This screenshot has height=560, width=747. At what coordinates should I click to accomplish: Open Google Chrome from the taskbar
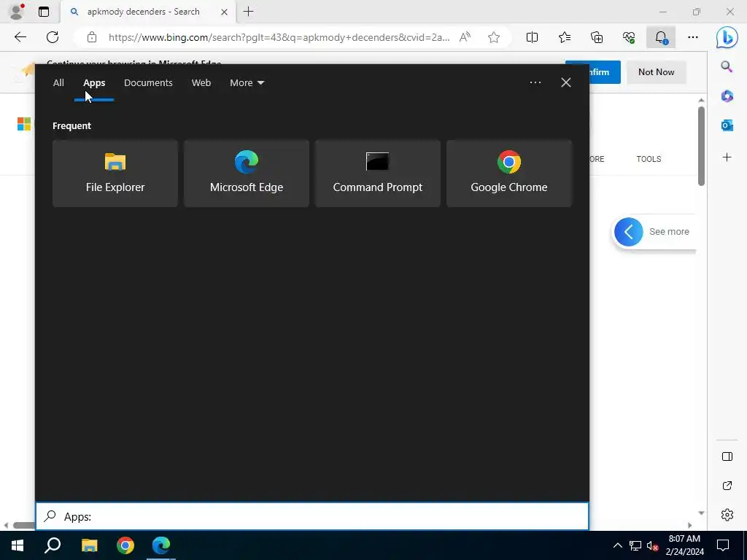point(125,545)
